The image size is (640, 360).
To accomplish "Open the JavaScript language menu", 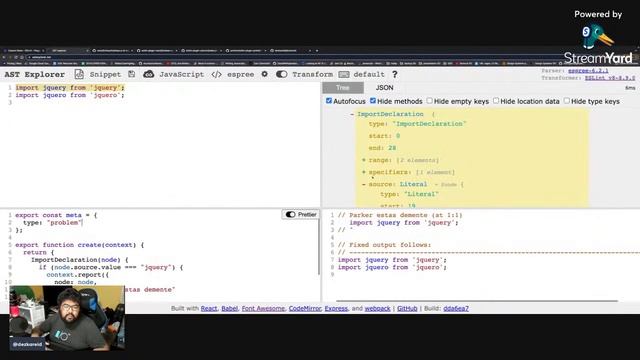I will (x=182, y=74).
